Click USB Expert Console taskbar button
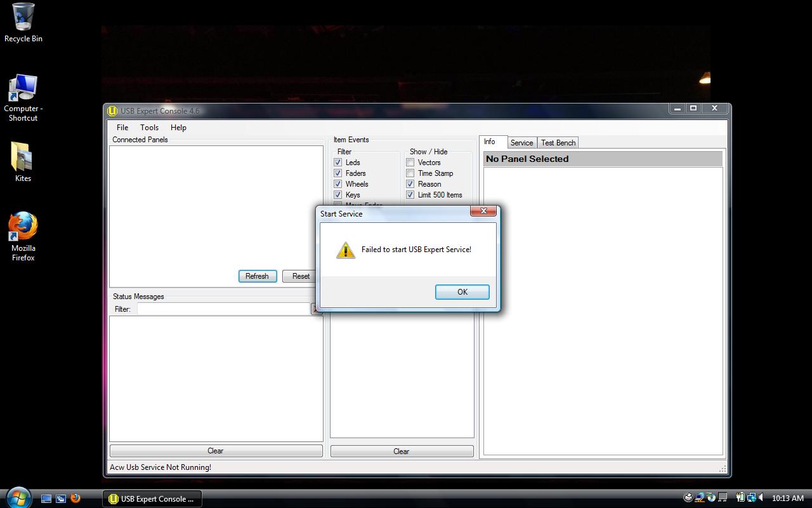The height and width of the screenshot is (508, 812). coord(152,499)
